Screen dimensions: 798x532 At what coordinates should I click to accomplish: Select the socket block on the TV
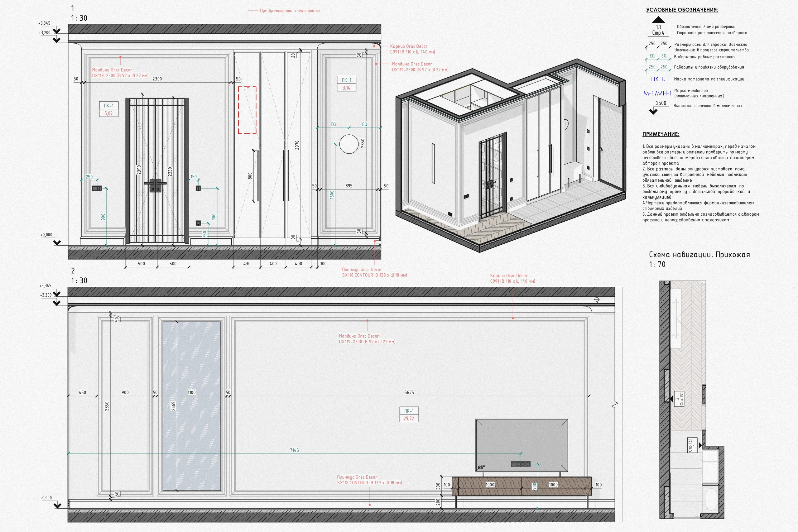point(521,464)
